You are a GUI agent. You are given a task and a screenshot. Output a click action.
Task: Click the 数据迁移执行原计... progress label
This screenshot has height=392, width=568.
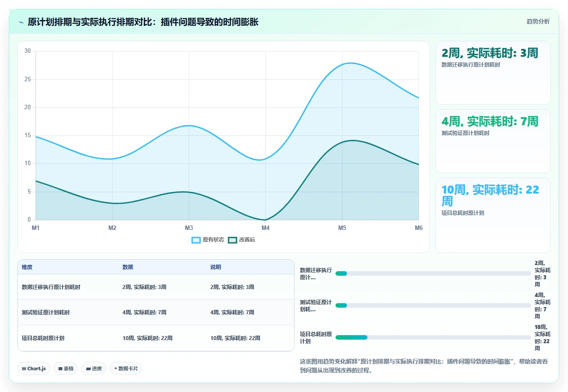coord(316,273)
